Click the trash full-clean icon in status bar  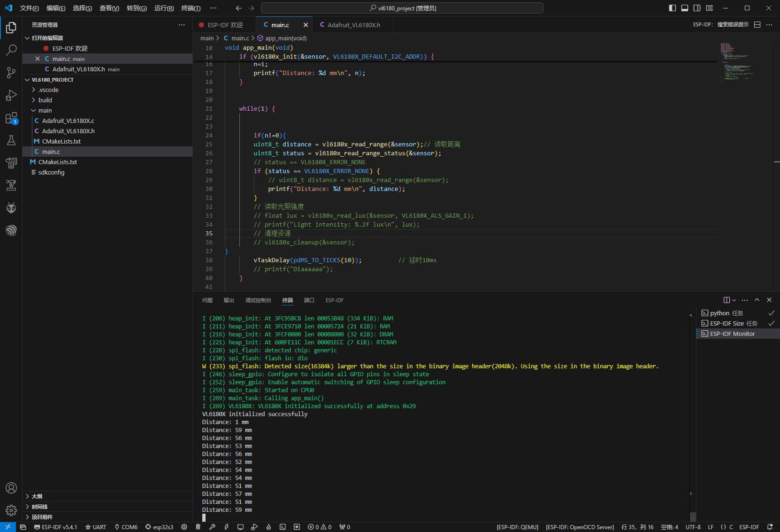click(198, 527)
